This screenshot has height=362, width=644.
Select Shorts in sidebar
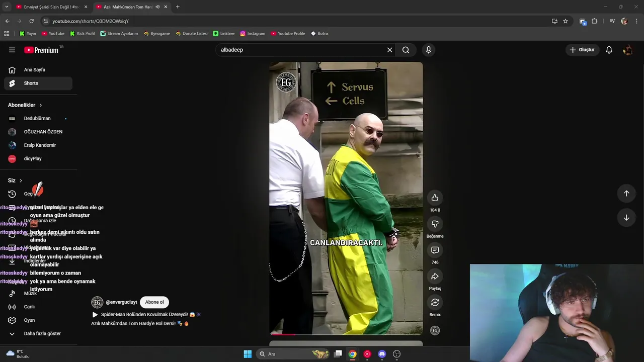38,83
